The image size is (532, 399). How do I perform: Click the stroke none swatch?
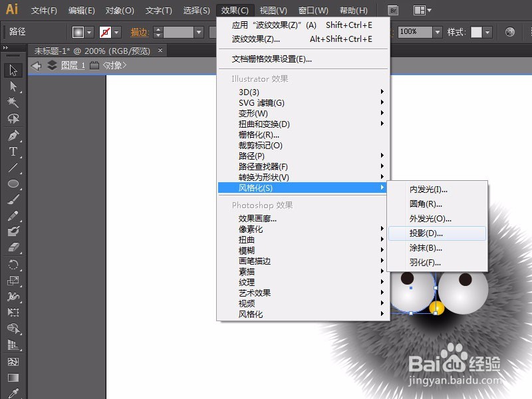pos(106,32)
